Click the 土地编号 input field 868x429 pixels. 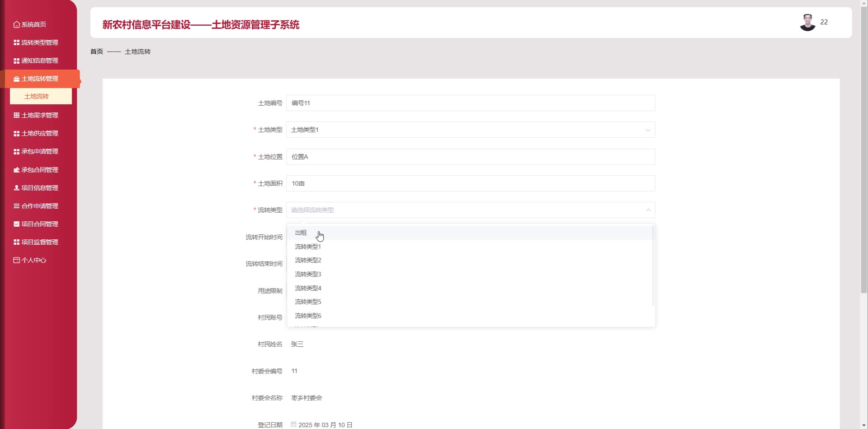pyautogui.click(x=471, y=103)
